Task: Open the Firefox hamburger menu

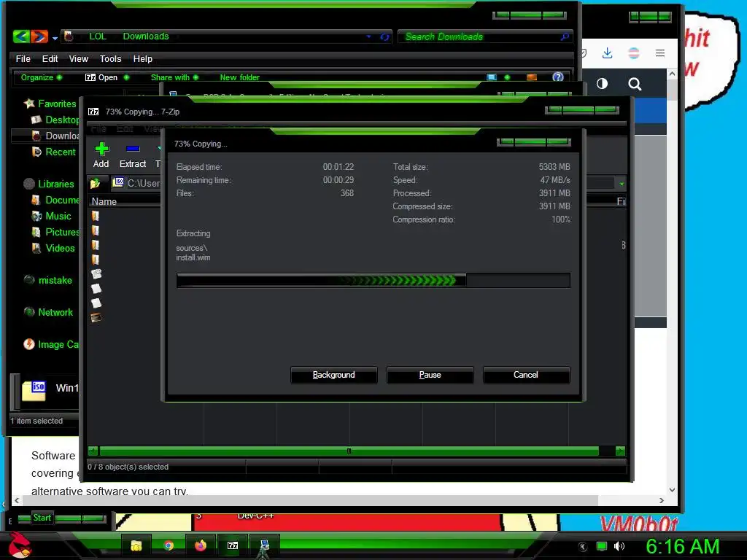Action: click(x=659, y=52)
